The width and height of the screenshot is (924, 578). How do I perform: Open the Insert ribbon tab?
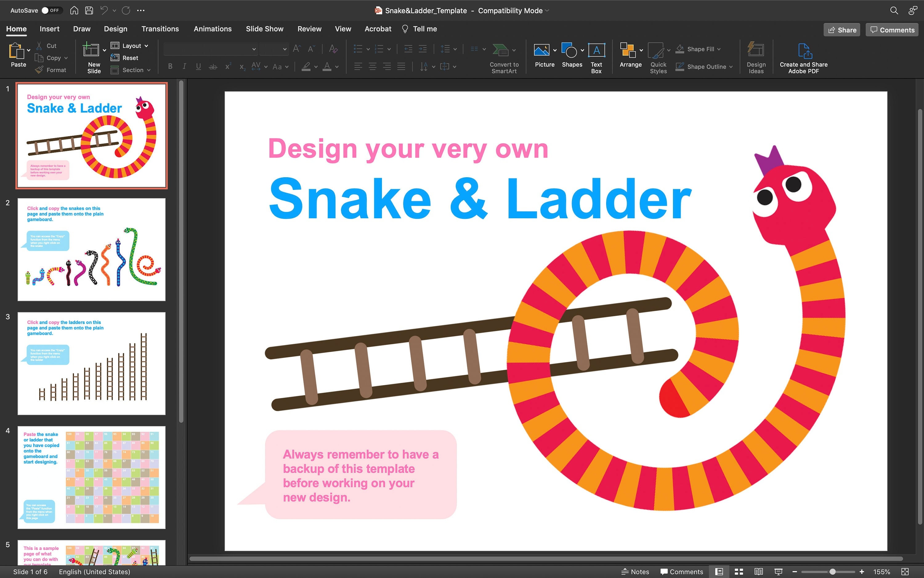coord(50,29)
